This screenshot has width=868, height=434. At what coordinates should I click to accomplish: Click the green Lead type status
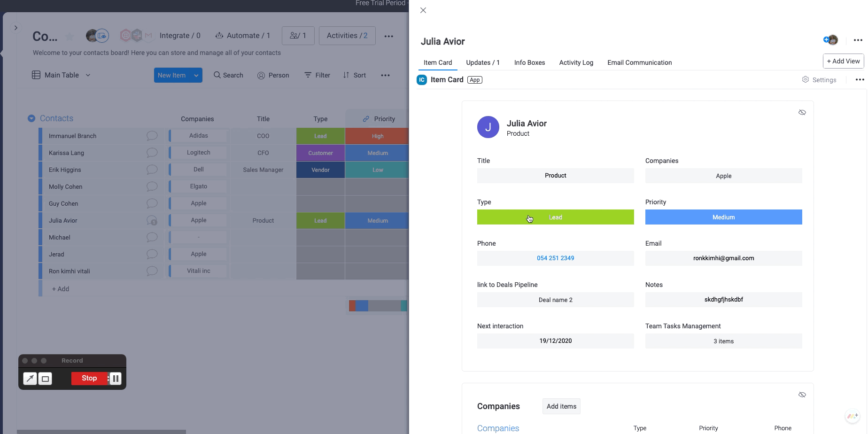[555, 217]
